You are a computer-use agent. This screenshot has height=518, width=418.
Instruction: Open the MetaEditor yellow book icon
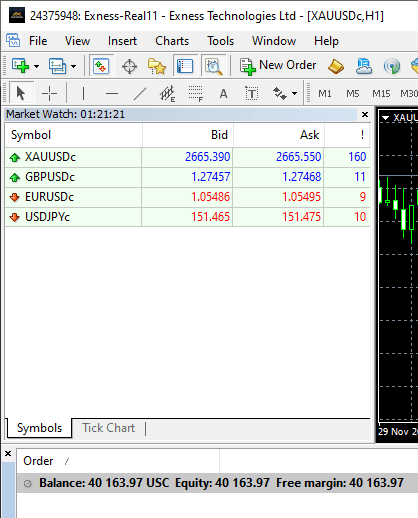[x=335, y=66]
